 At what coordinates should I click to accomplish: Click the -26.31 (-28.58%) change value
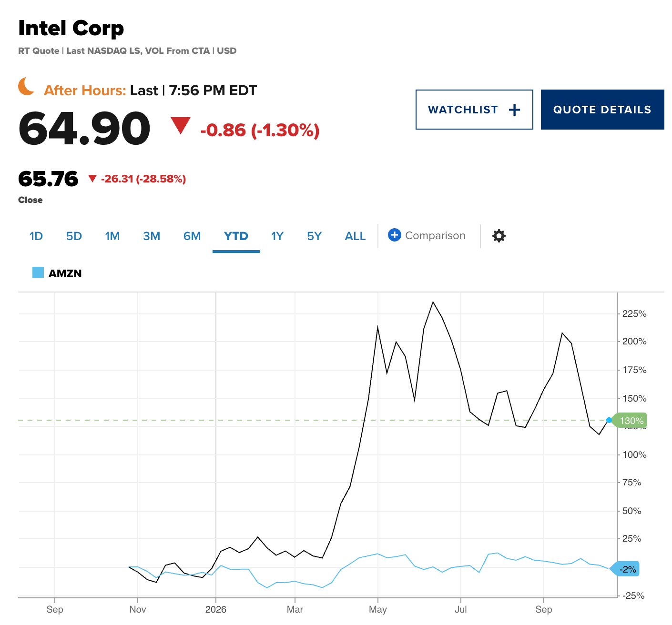click(143, 179)
